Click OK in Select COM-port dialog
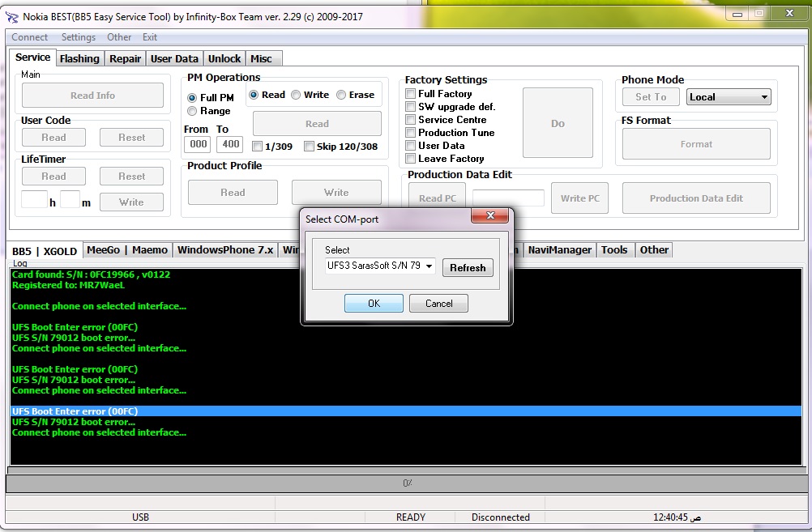 pos(374,304)
